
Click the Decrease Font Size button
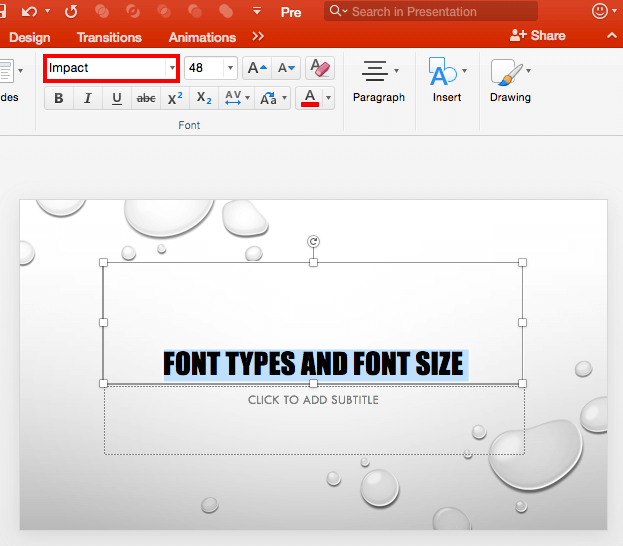287,68
